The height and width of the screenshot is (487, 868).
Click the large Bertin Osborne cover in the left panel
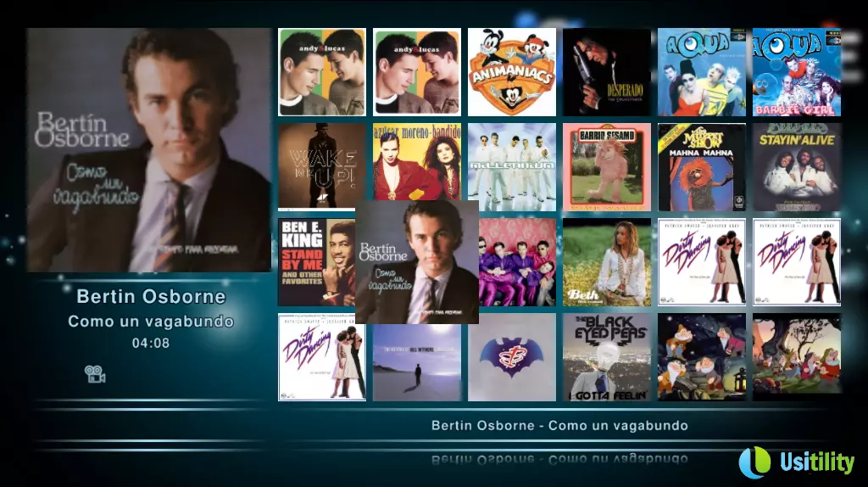[148, 150]
